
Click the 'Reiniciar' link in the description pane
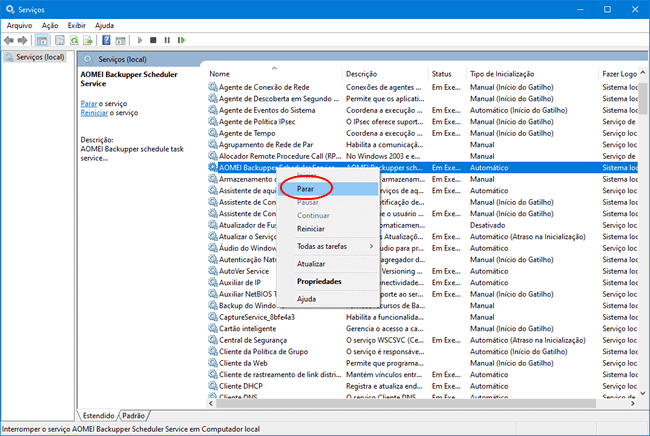click(93, 113)
